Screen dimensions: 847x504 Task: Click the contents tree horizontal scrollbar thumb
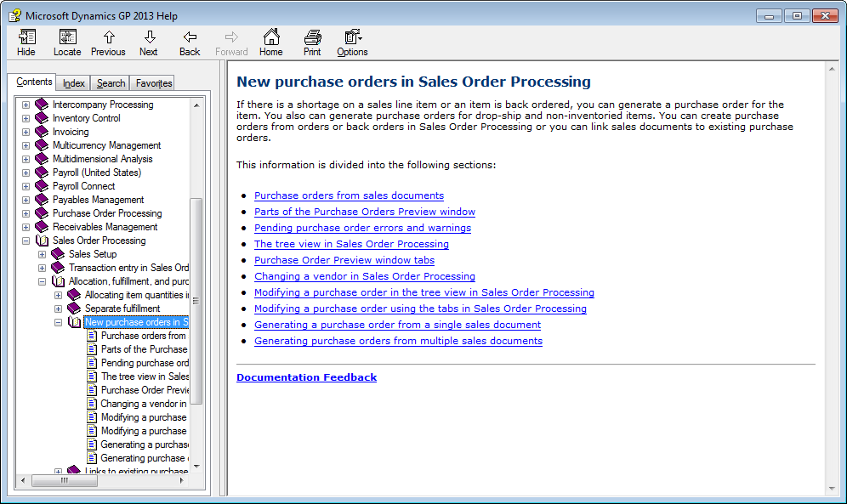[x=65, y=480]
